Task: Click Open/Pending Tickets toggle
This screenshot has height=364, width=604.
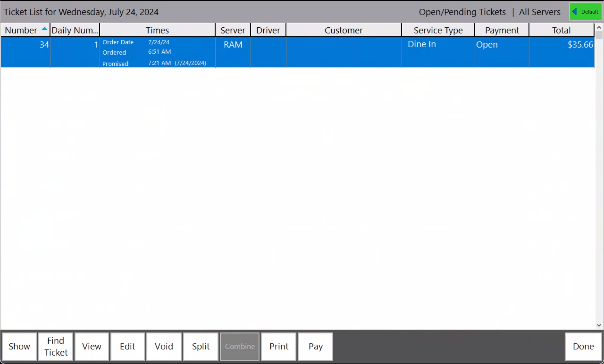Action: [462, 12]
